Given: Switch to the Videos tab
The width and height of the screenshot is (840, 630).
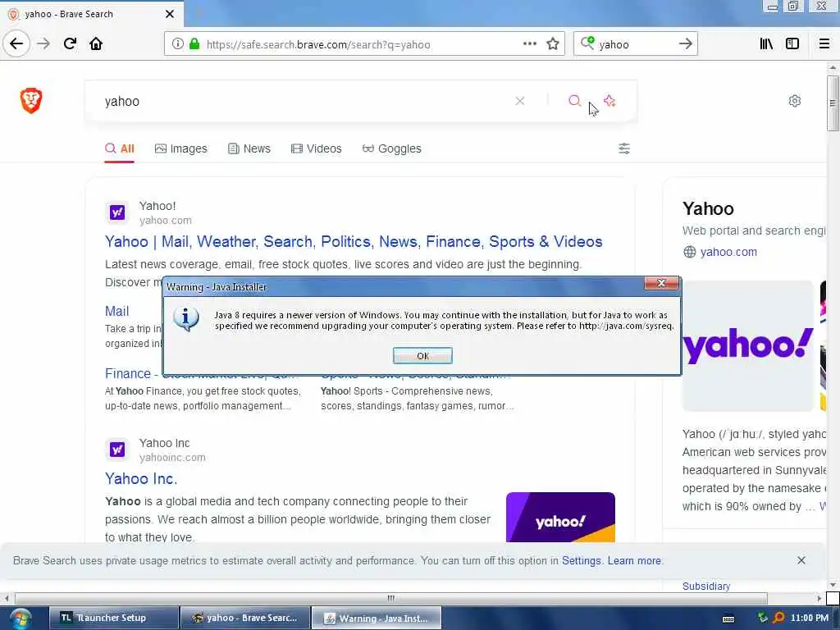Looking at the screenshot, I should [x=316, y=148].
